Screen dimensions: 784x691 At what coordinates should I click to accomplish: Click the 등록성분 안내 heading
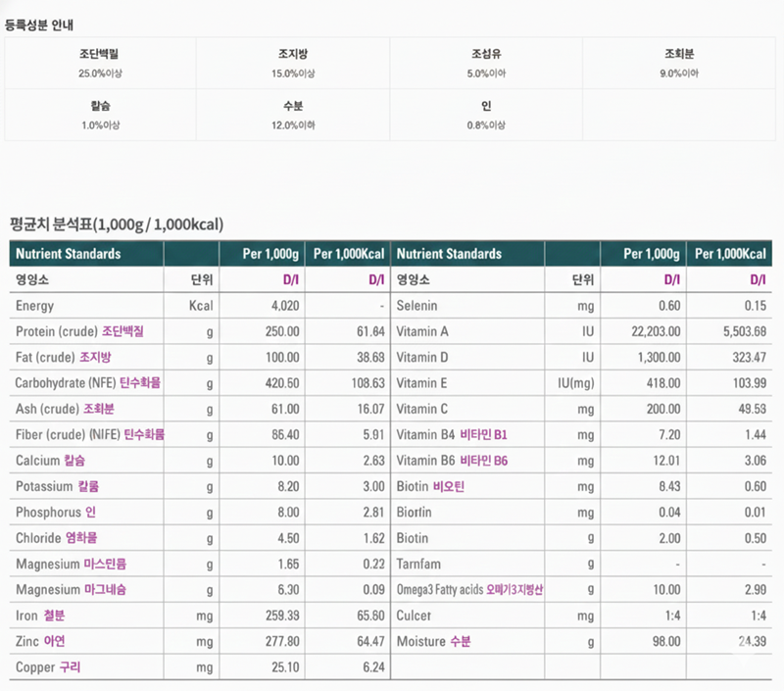41,18
